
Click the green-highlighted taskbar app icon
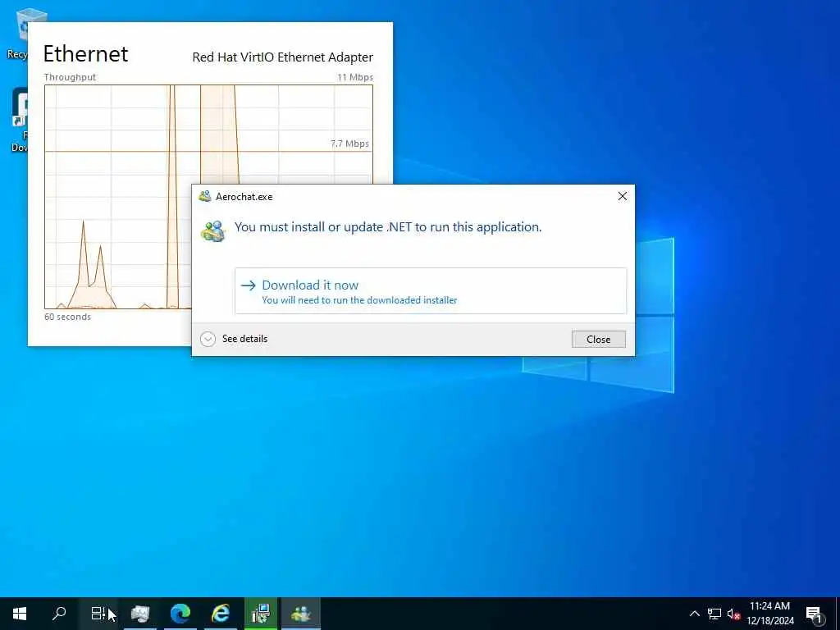(x=261, y=614)
